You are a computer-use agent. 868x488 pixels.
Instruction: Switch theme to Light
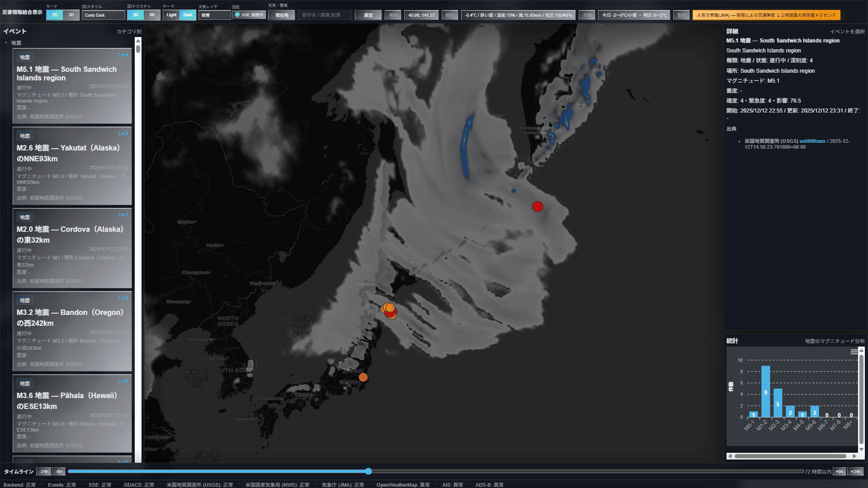171,15
